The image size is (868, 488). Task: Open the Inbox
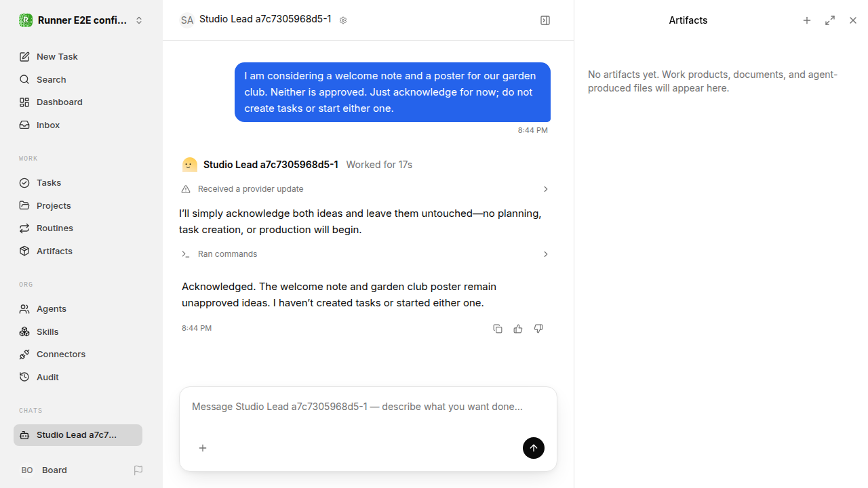click(78, 125)
